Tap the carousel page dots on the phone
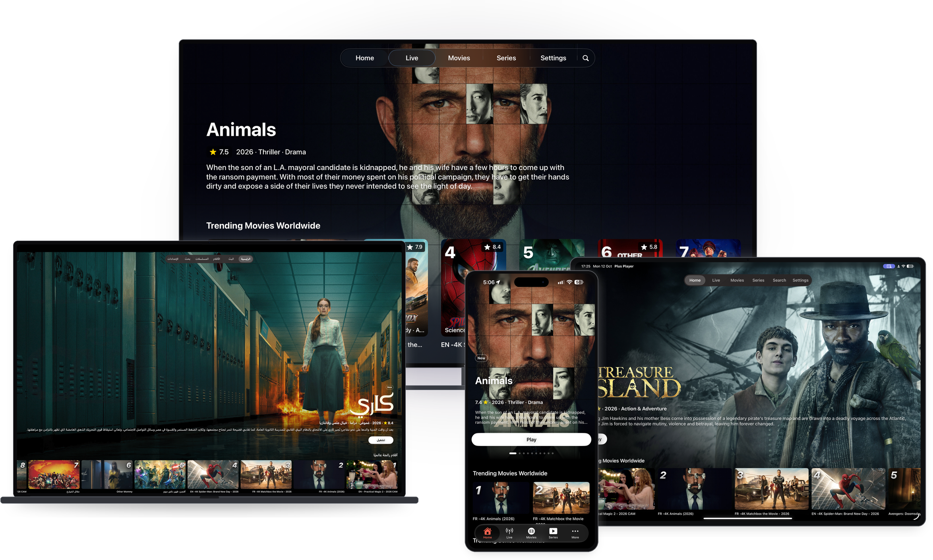The height and width of the screenshot is (560, 933). [x=531, y=453]
